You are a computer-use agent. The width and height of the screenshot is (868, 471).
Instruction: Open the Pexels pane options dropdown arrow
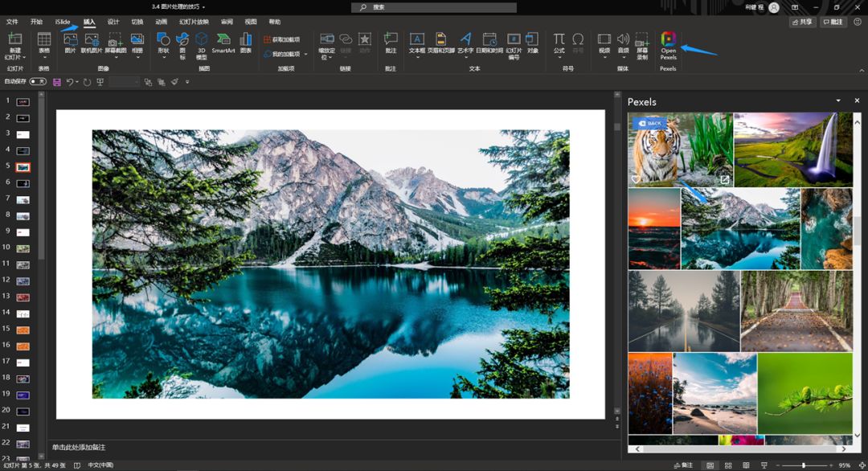(x=838, y=101)
